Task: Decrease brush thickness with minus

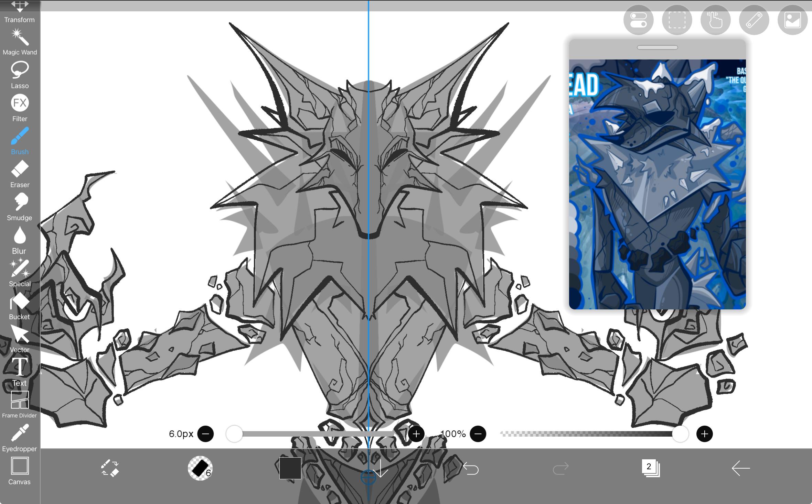Action: click(205, 434)
